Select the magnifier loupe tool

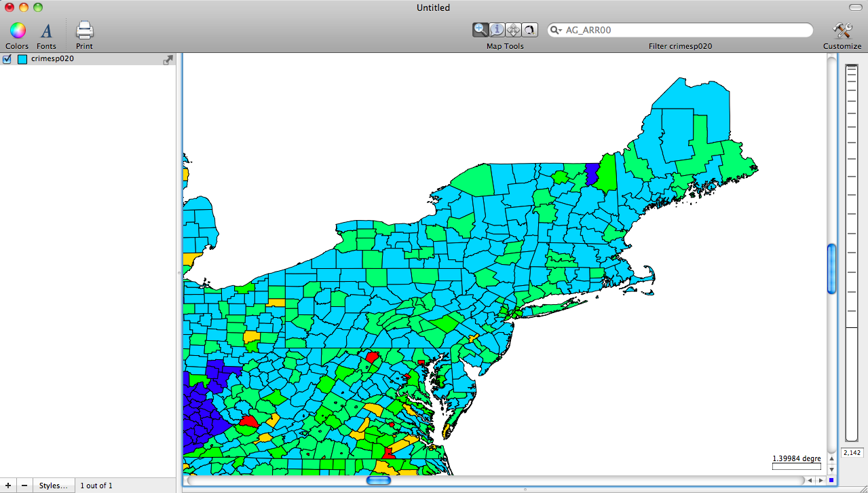[529, 29]
